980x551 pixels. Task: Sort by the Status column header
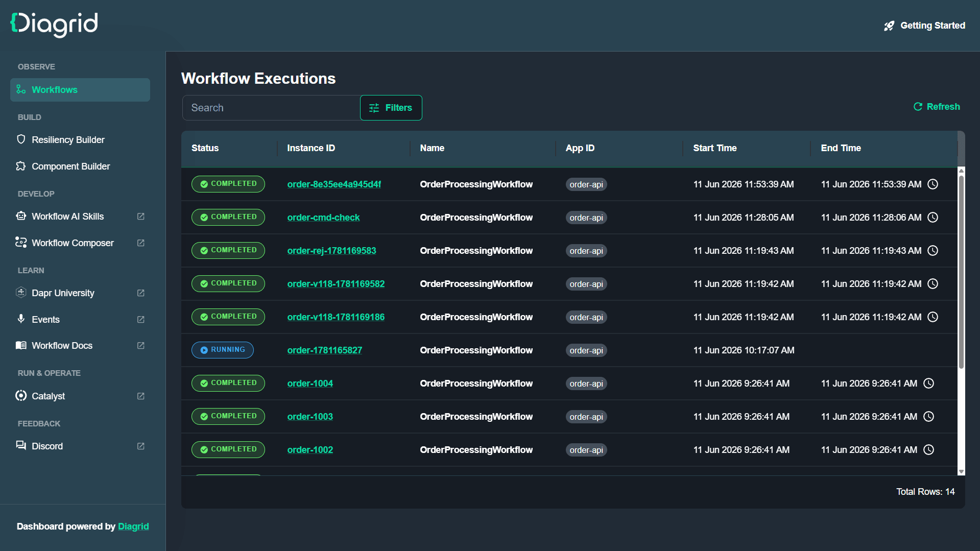click(205, 148)
